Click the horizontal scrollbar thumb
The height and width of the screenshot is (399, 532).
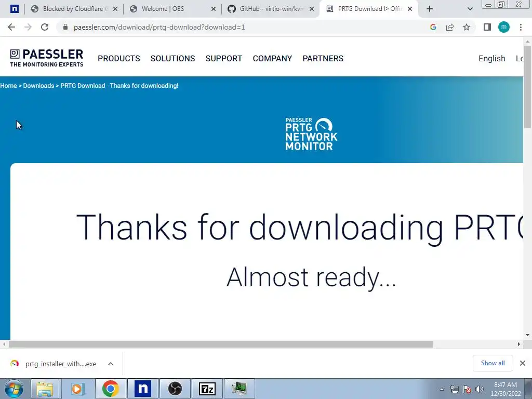click(221, 344)
